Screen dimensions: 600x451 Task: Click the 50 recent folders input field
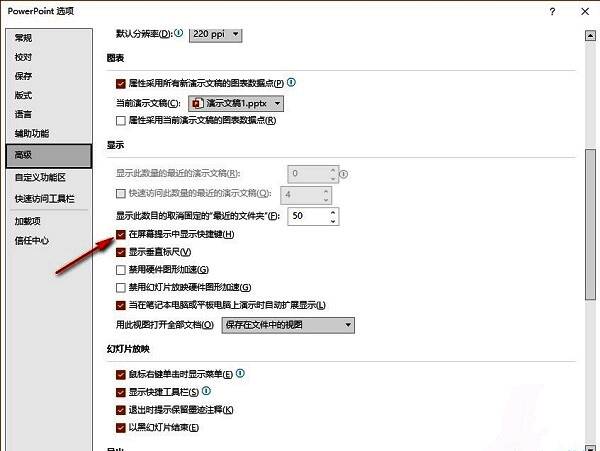[308, 217]
